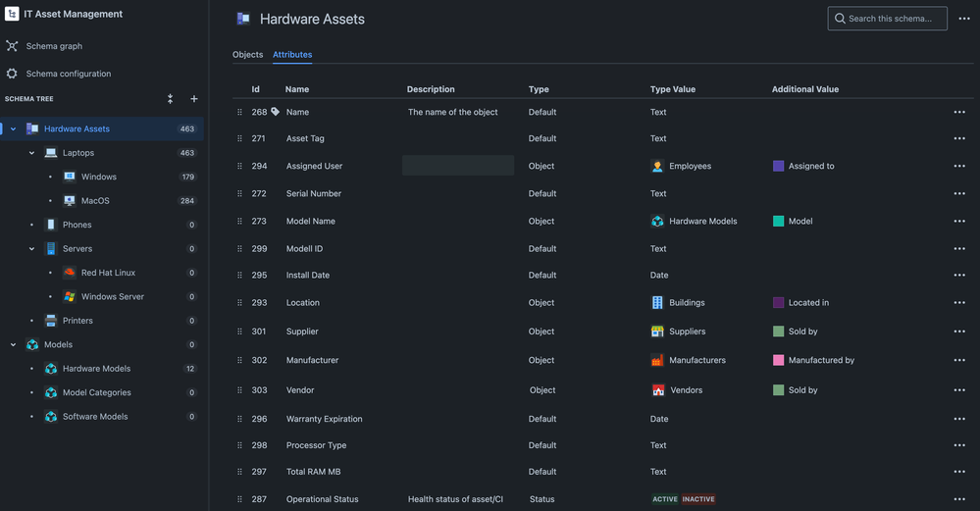Image resolution: width=980 pixels, height=511 pixels.
Task: Open more options for Assigned User row
Action: tap(959, 166)
